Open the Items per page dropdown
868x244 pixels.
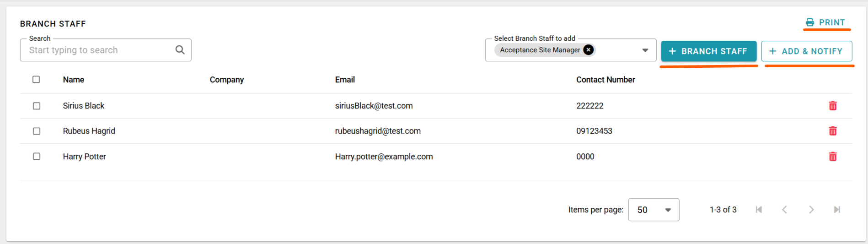click(654, 210)
